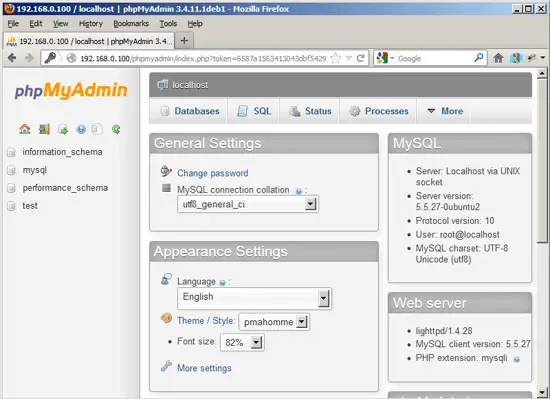Select the phpMyAdmin browser tab
This screenshot has width=550, height=399.
click(90, 41)
